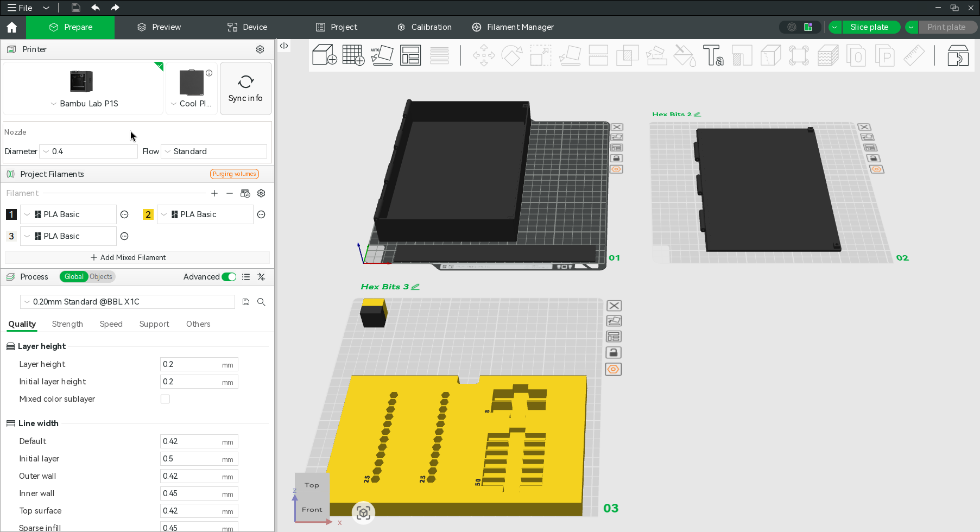Click the add filament plus icon

(214, 193)
